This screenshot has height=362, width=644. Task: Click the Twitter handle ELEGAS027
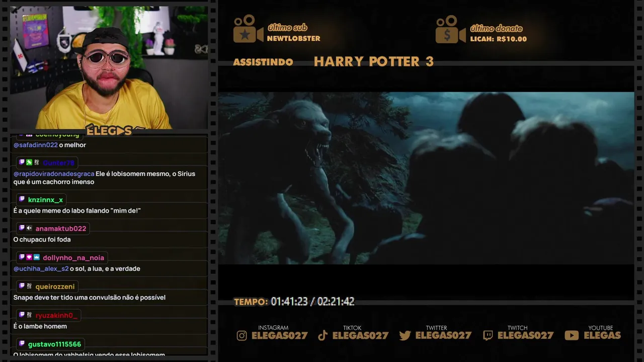point(443,335)
